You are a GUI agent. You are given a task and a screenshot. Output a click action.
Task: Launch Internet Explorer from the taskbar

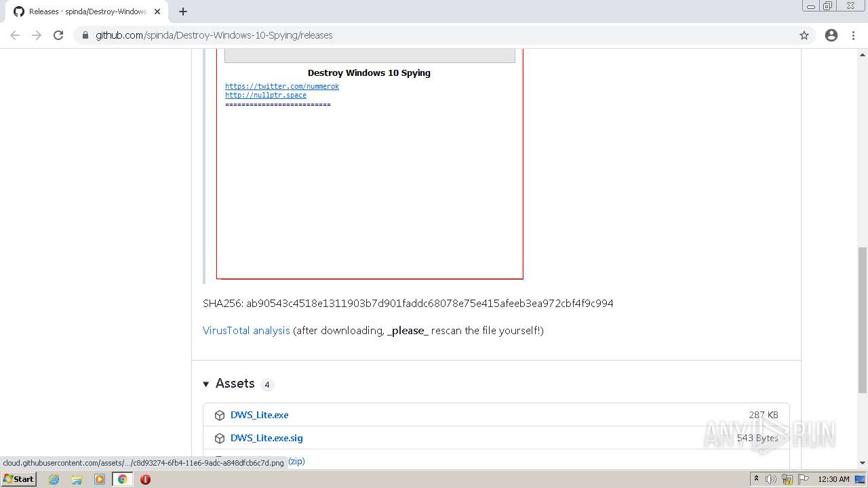pyautogui.click(x=54, y=479)
